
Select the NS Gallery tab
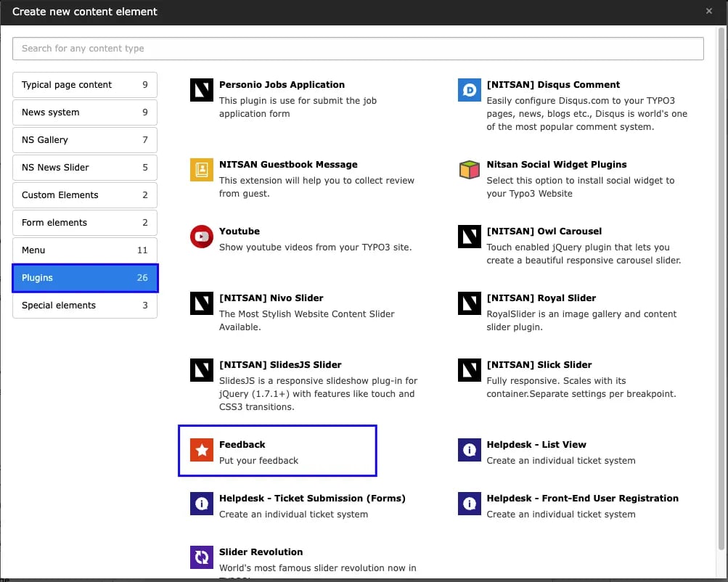pyautogui.click(x=85, y=140)
